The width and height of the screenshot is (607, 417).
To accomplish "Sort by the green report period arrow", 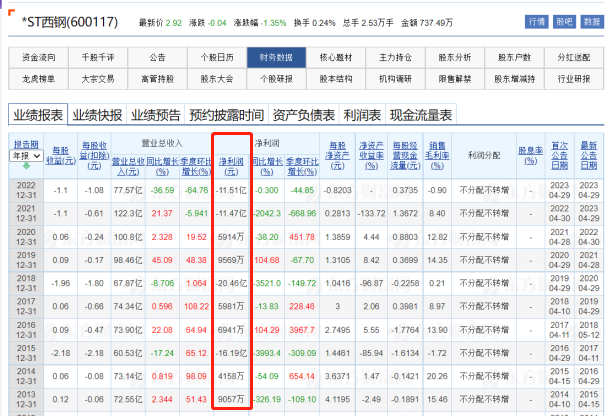I will pos(26,166).
